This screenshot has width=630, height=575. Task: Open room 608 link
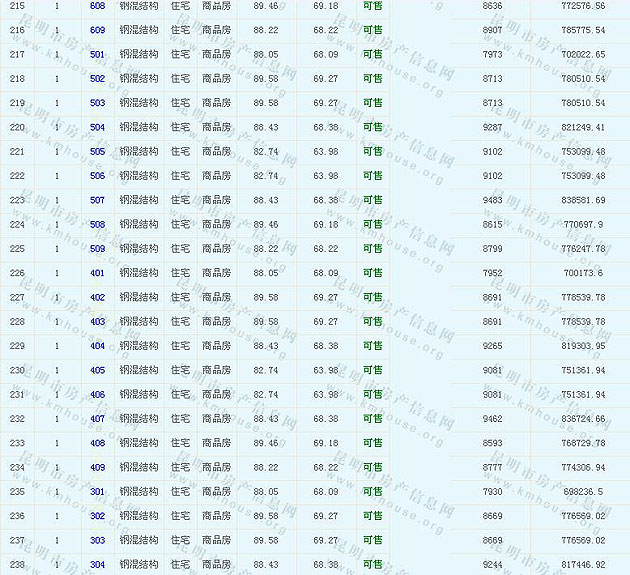97,6
